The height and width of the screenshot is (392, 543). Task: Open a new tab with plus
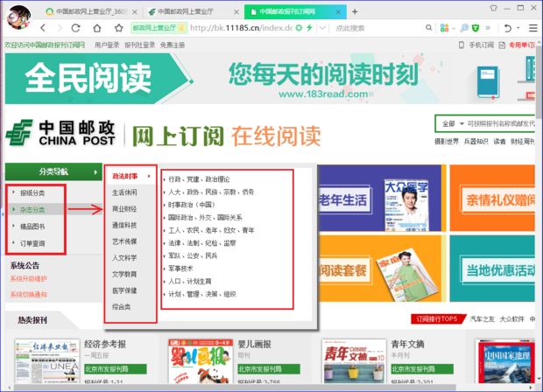[x=355, y=11]
